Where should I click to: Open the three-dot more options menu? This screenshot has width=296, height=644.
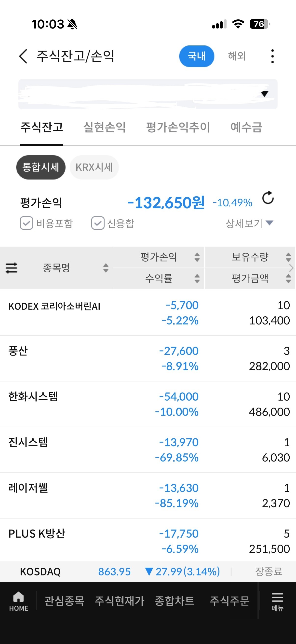(x=272, y=56)
